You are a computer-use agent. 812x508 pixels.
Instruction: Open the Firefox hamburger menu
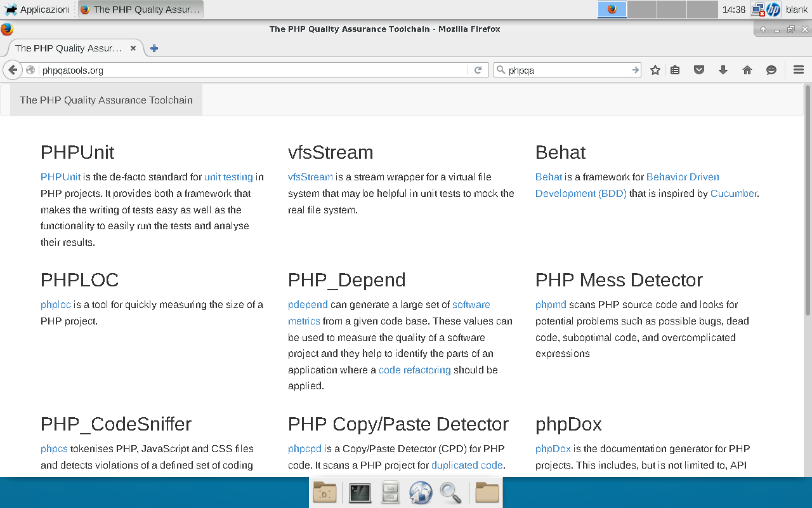(799, 70)
